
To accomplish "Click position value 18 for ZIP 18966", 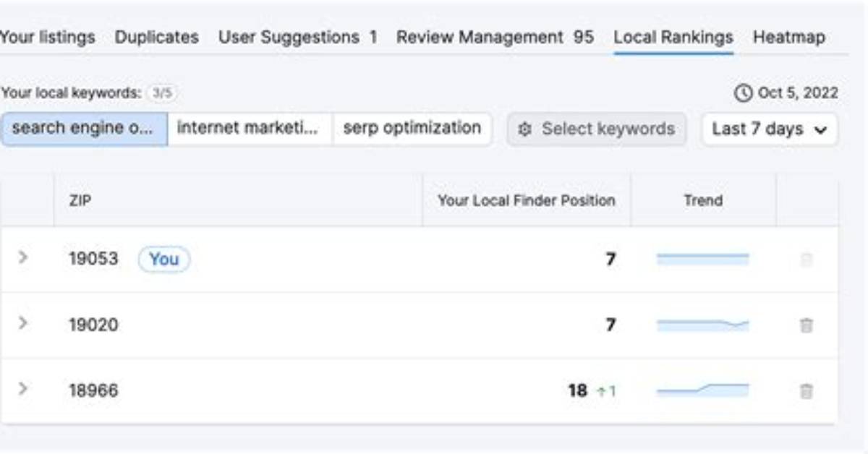I will point(578,391).
